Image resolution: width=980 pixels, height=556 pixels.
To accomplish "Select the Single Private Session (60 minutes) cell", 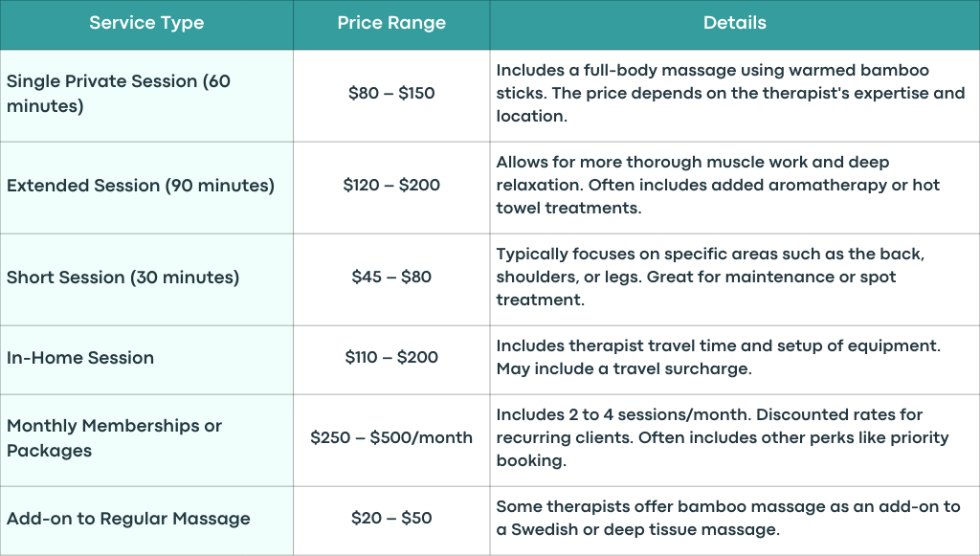I will (x=146, y=96).
